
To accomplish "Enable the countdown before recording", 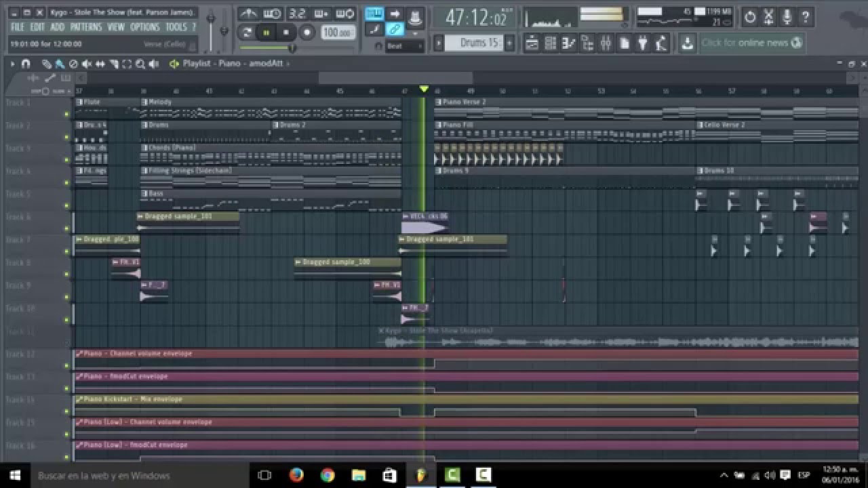I will (297, 14).
